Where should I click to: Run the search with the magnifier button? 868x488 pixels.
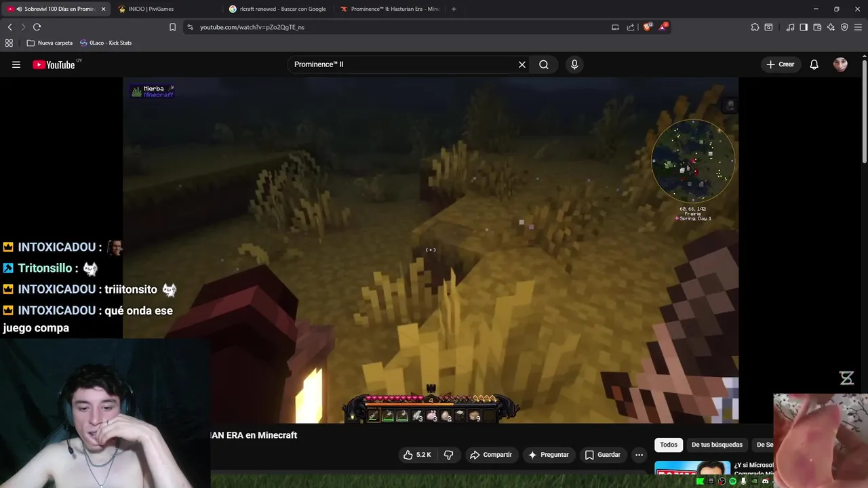point(544,64)
